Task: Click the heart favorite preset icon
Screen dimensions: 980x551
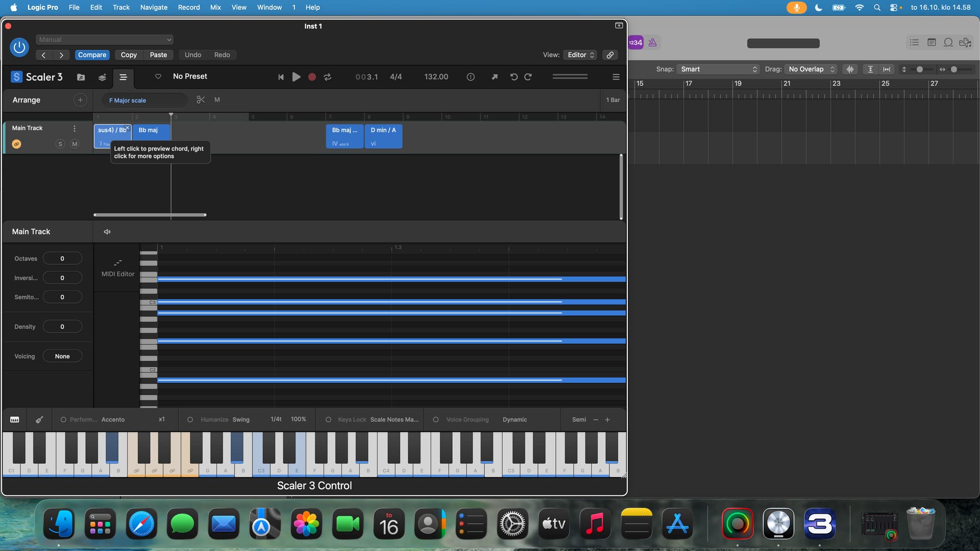Action: pyautogui.click(x=158, y=77)
